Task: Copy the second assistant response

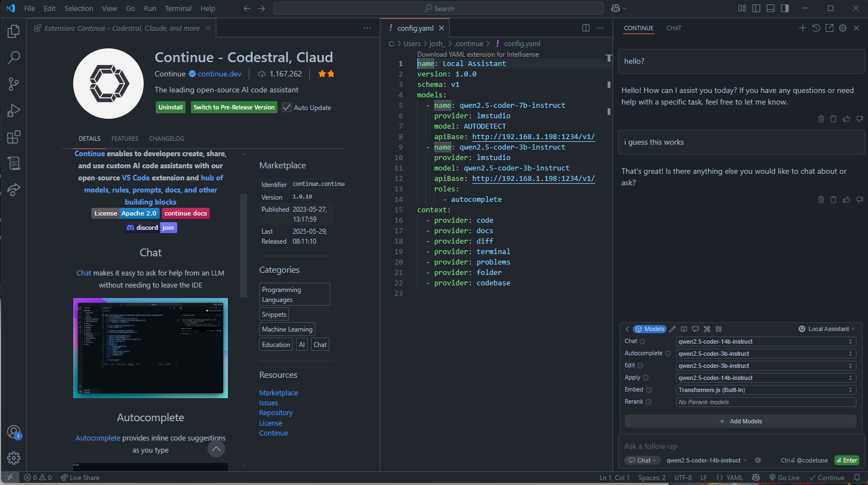Action: pos(833,200)
